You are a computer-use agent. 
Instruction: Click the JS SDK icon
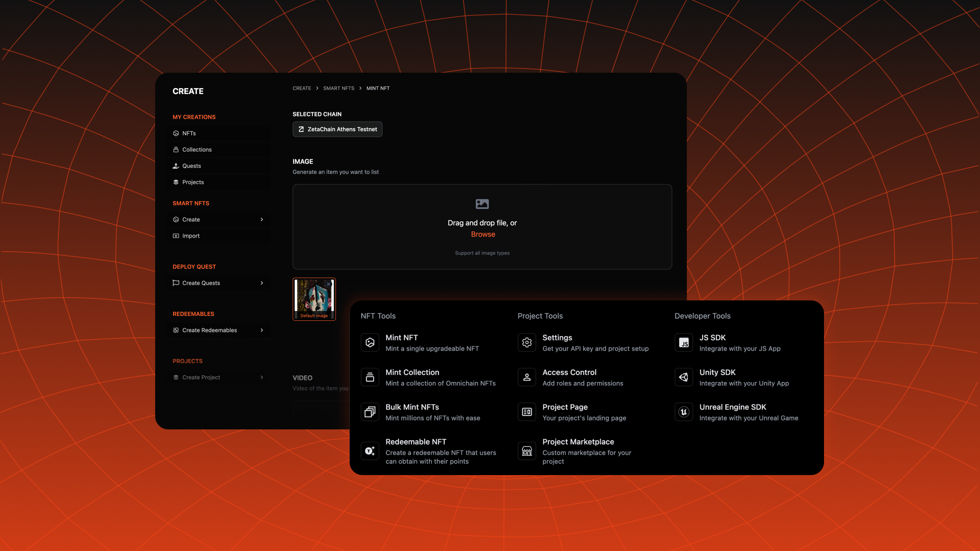(x=684, y=342)
